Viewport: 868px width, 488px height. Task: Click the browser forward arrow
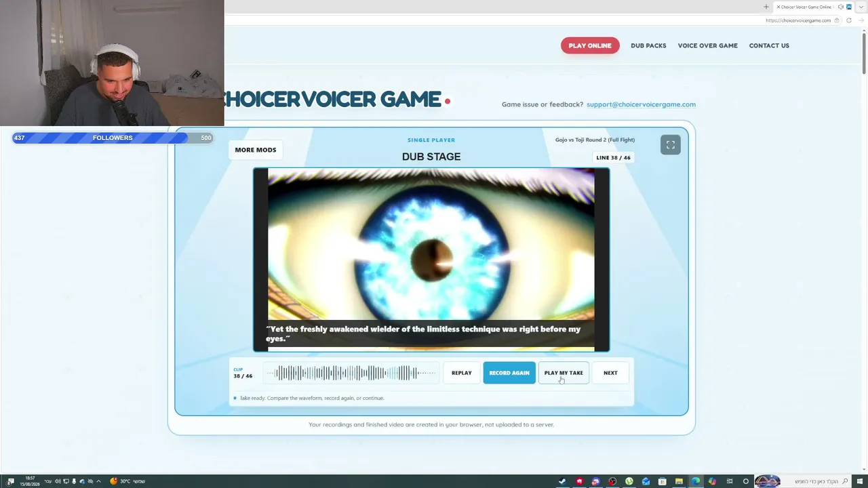pyautogui.click(x=861, y=20)
